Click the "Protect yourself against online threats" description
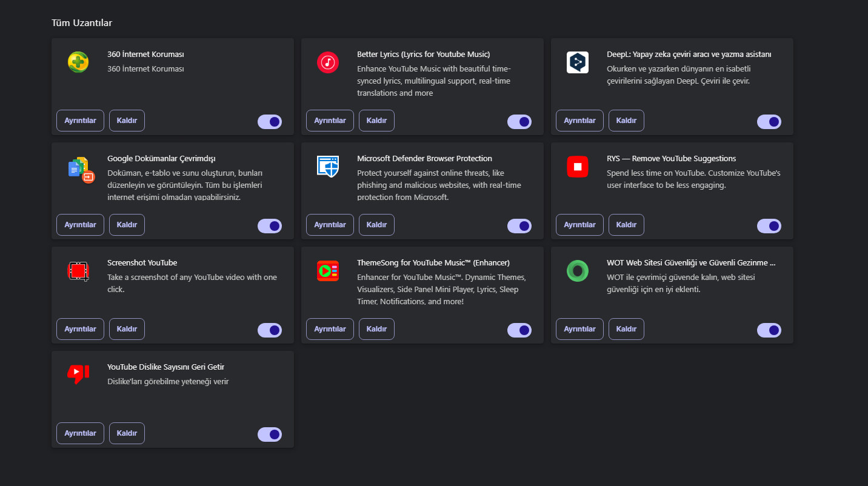Screen dimensions: 868x486 pos(439,185)
